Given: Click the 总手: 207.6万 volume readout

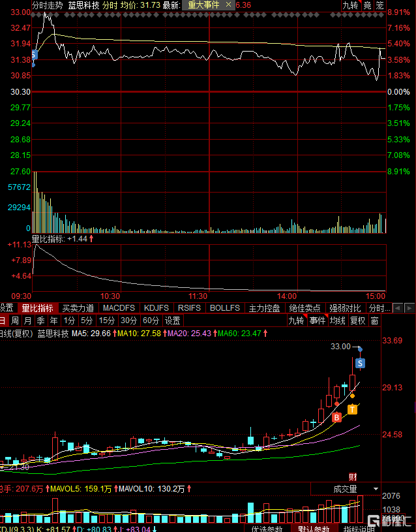Looking at the screenshot, I should (22, 489).
